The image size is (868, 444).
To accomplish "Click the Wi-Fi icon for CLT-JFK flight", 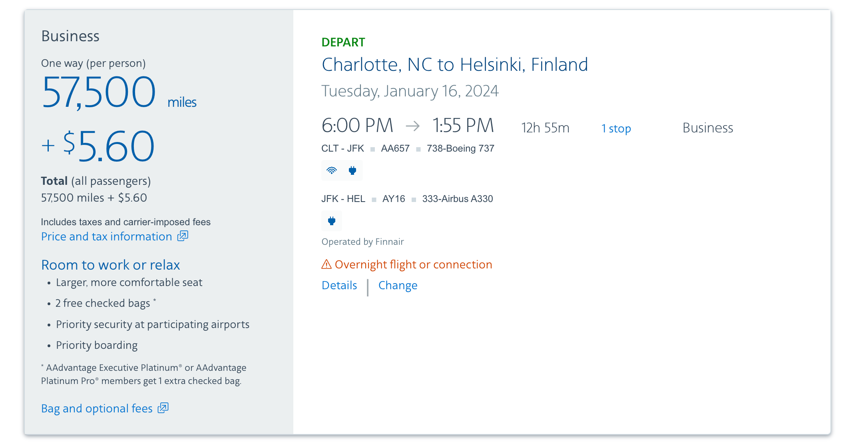I will [332, 171].
